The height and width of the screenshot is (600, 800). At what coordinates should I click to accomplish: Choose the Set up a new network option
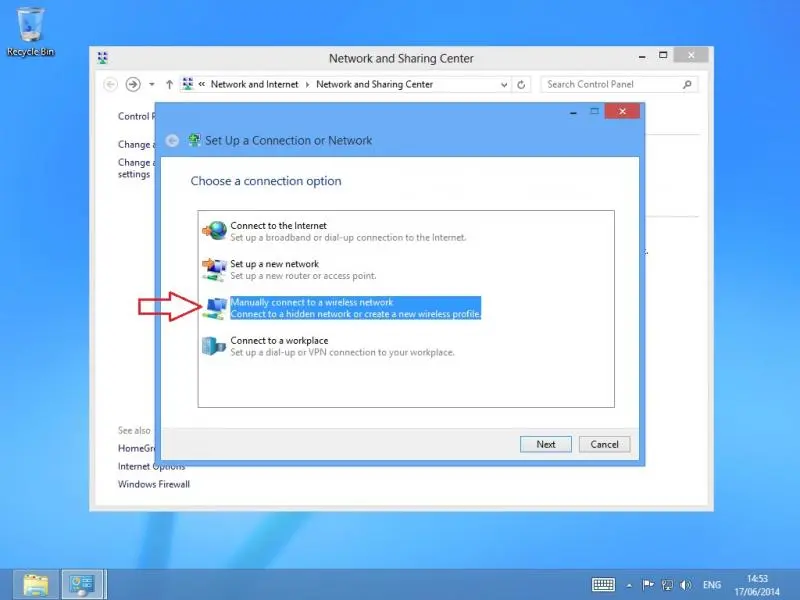tap(275, 265)
